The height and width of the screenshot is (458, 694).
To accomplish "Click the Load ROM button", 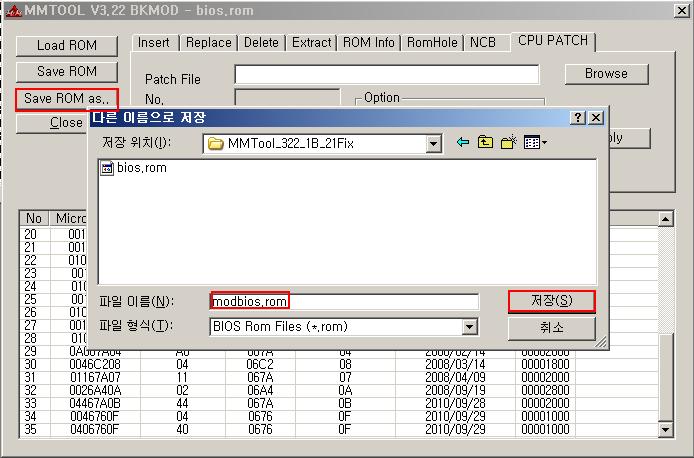I will [x=67, y=46].
